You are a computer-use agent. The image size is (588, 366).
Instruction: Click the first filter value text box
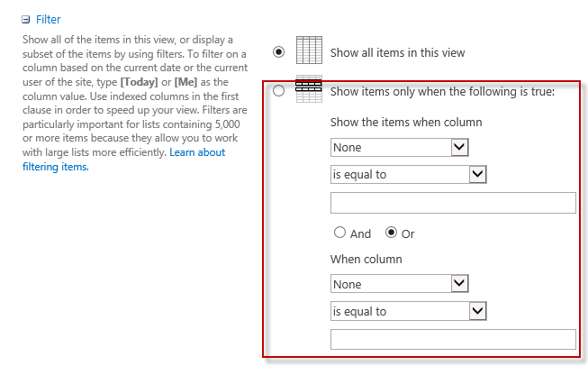click(x=453, y=203)
